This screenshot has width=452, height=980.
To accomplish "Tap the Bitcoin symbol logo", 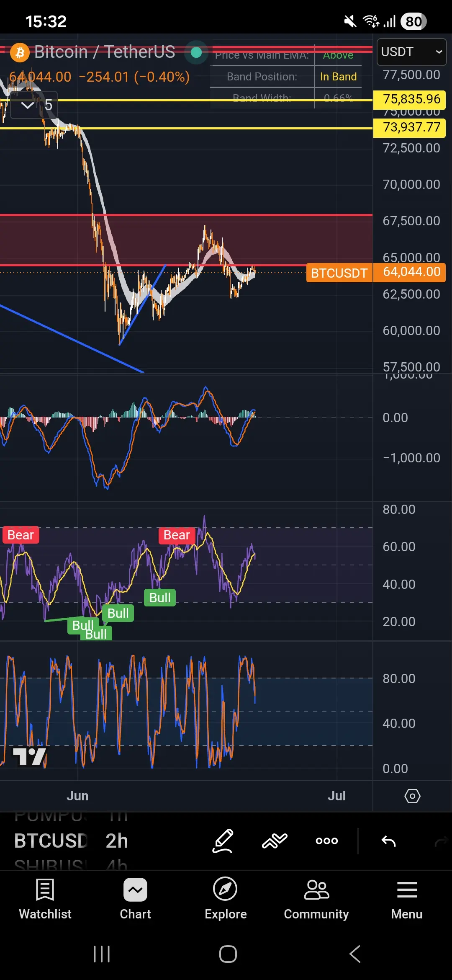I will click(x=20, y=53).
